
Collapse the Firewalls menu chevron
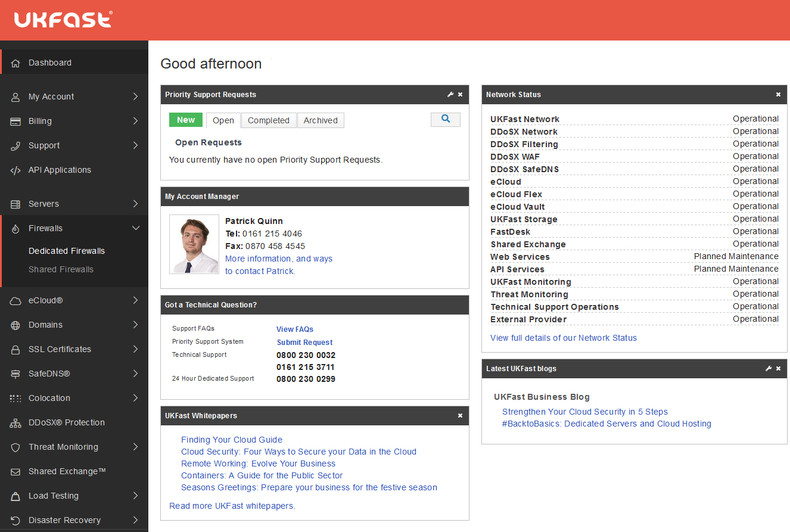point(135,228)
